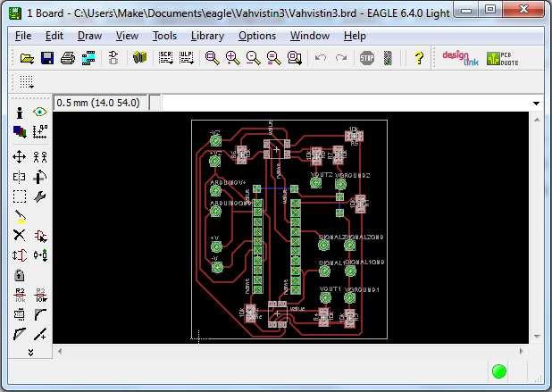Expand more tools with double chevron

30,352
